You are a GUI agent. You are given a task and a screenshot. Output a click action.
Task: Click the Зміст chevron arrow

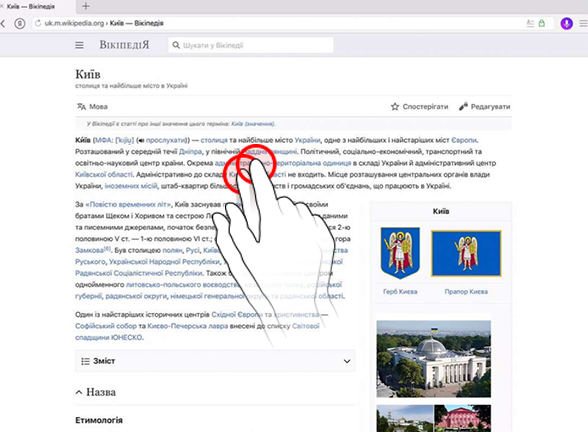[347, 361]
